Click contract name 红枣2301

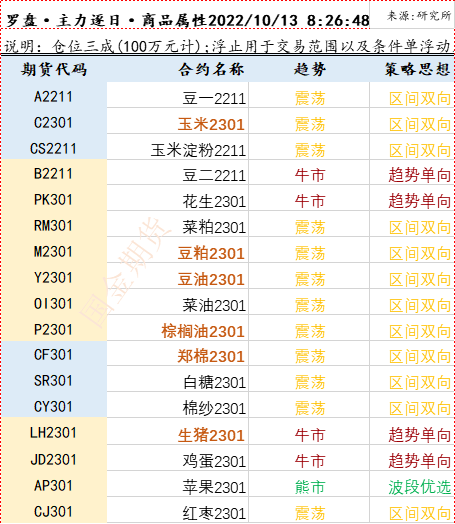pyautogui.click(x=214, y=514)
